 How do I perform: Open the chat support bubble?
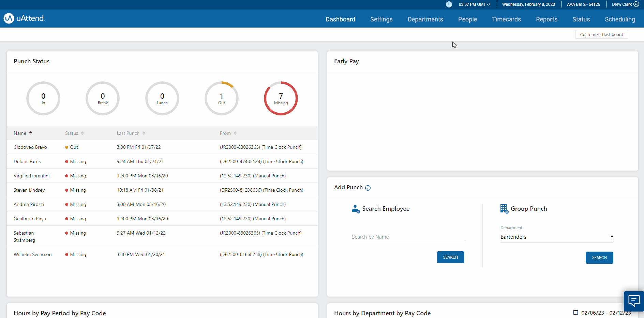coord(634,301)
